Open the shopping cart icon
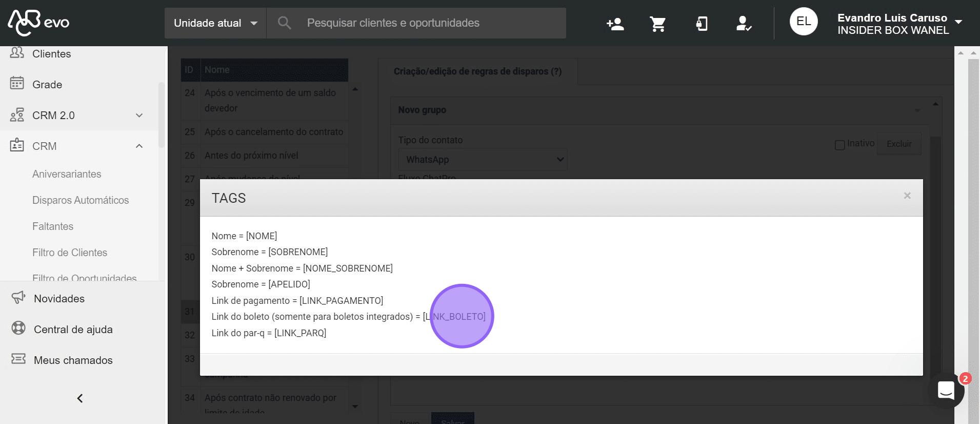The height and width of the screenshot is (424, 980). coord(657,24)
